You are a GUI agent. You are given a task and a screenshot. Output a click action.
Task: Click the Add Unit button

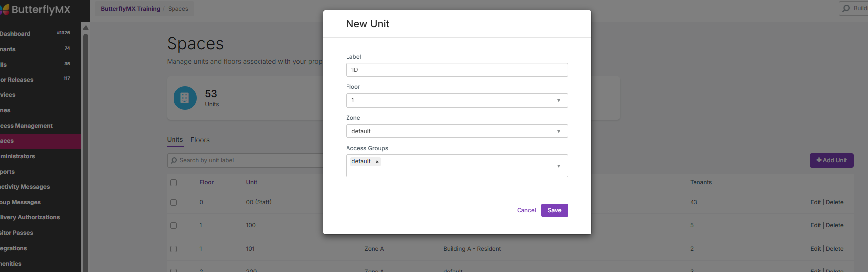pos(831,160)
